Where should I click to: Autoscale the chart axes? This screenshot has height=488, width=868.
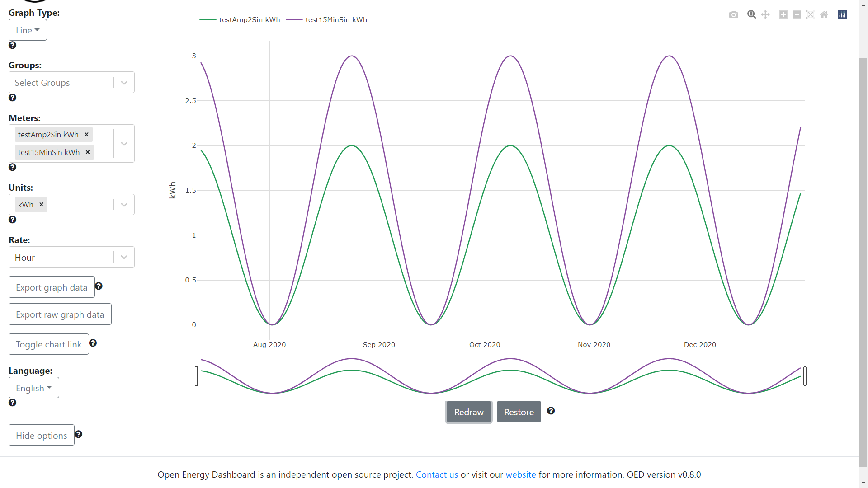click(x=811, y=14)
